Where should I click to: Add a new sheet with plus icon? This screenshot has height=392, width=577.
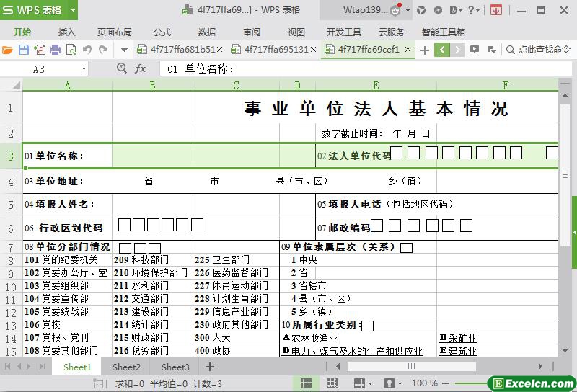[x=210, y=367]
